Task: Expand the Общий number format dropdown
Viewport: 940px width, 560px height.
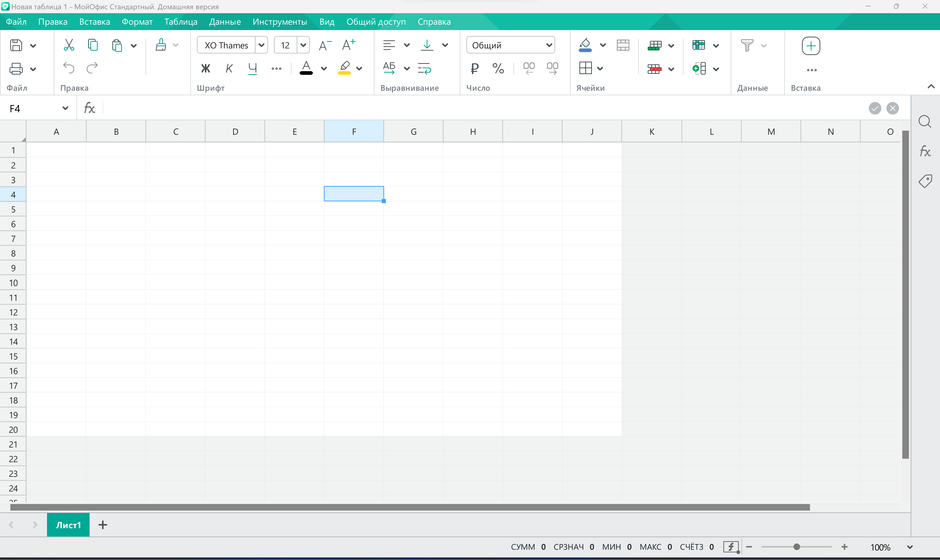Action: (549, 45)
